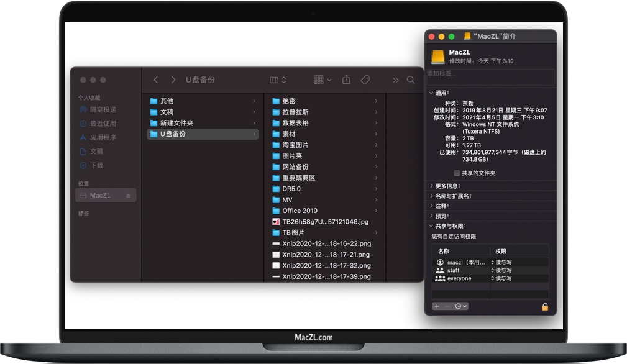
Task: Collapse the 共享与权限 section
Action: coord(431,226)
